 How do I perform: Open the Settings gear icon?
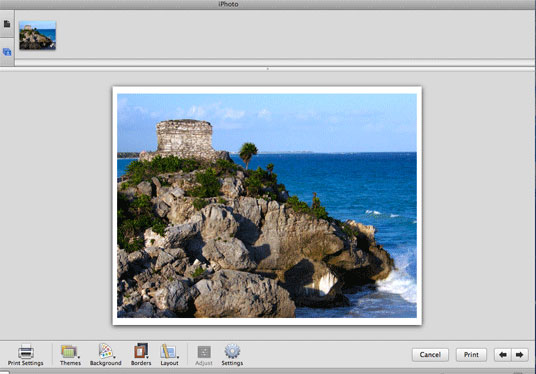(232, 351)
